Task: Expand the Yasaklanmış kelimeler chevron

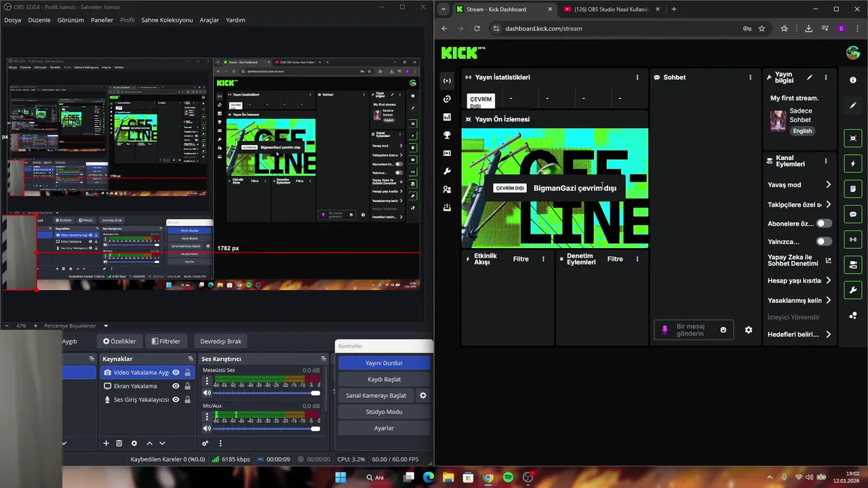Action: coord(828,300)
